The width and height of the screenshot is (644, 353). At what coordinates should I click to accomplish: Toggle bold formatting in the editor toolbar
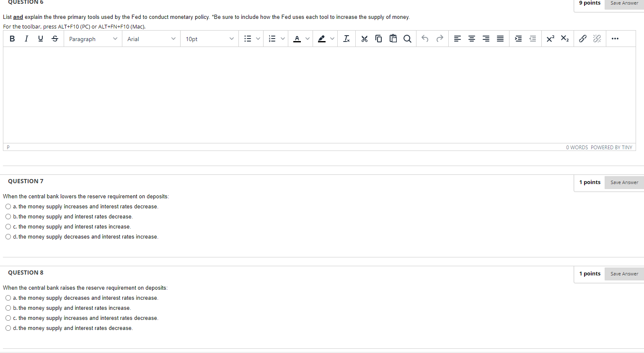(x=12, y=39)
